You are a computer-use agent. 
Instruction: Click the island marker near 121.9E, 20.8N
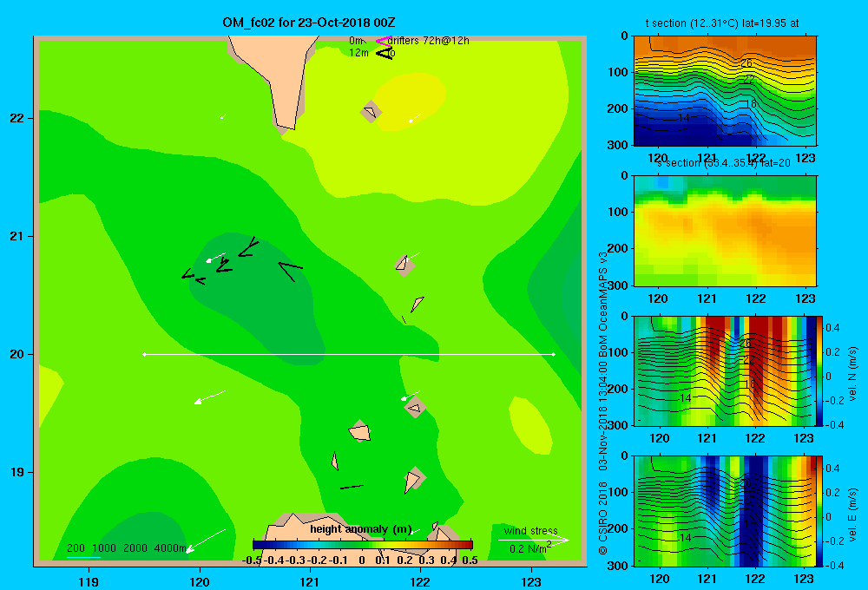coord(404,265)
